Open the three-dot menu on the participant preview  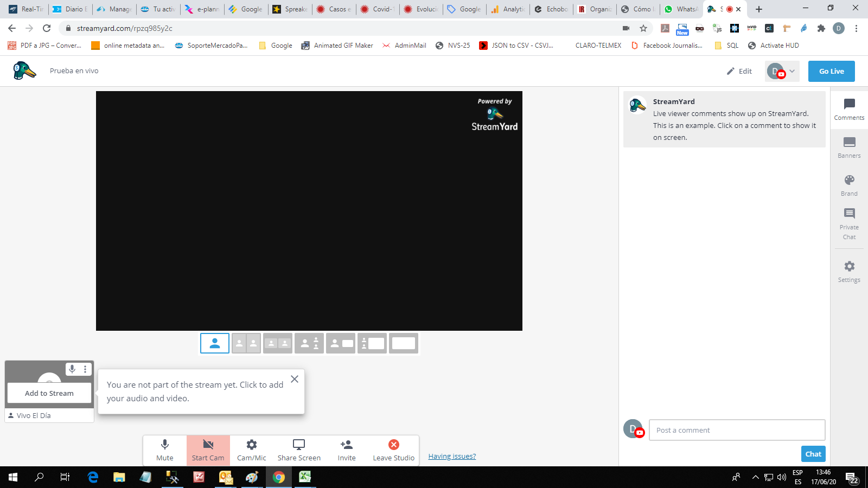tap(85, 369)
